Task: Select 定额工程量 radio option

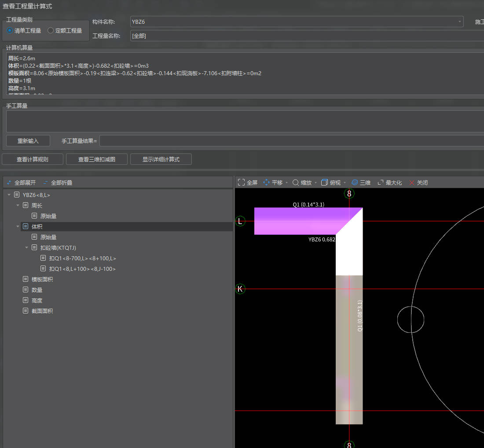Action: click(x=65, y=30)
